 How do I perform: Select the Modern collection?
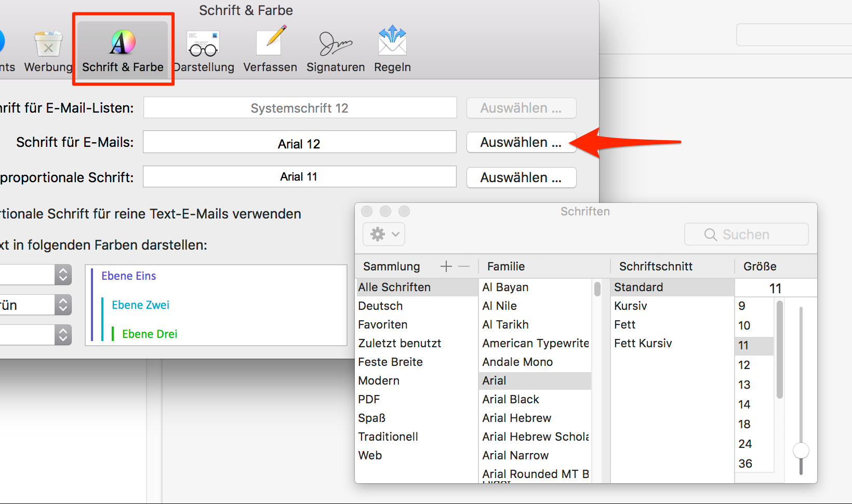[x=417, y=380]
